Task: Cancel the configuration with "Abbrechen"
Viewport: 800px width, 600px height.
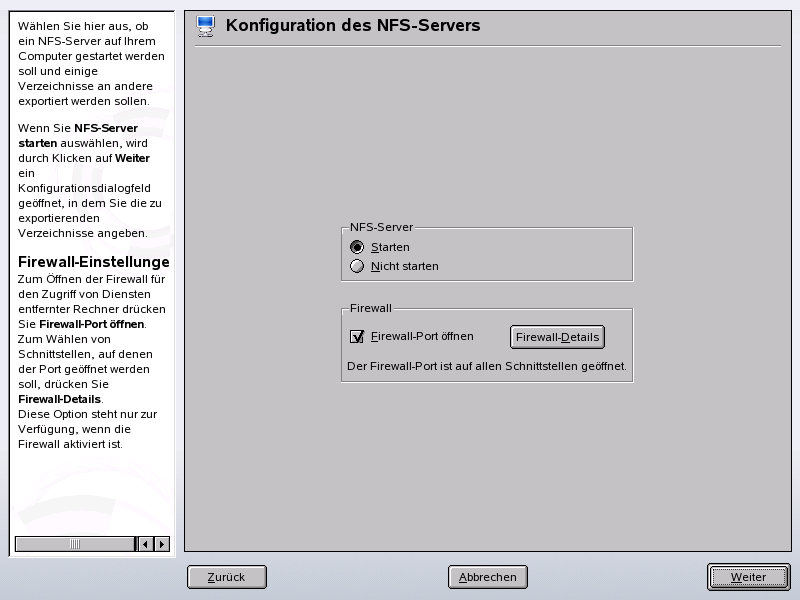Action: click(x=487, y=577)
